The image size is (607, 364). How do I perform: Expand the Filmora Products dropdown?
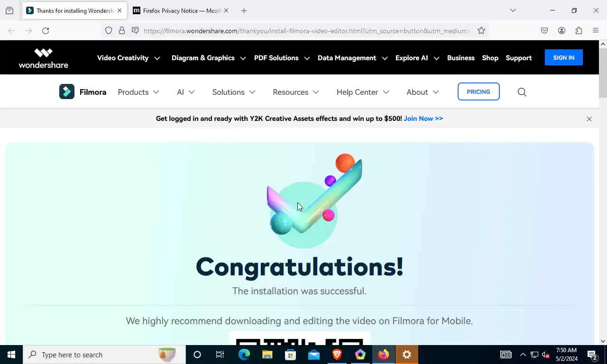pos(138,92)
